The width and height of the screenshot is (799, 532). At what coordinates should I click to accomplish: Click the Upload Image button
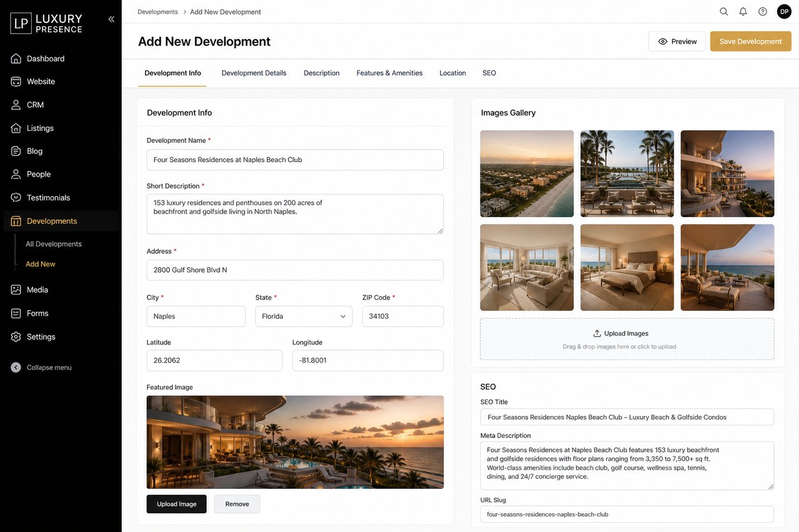177,504
